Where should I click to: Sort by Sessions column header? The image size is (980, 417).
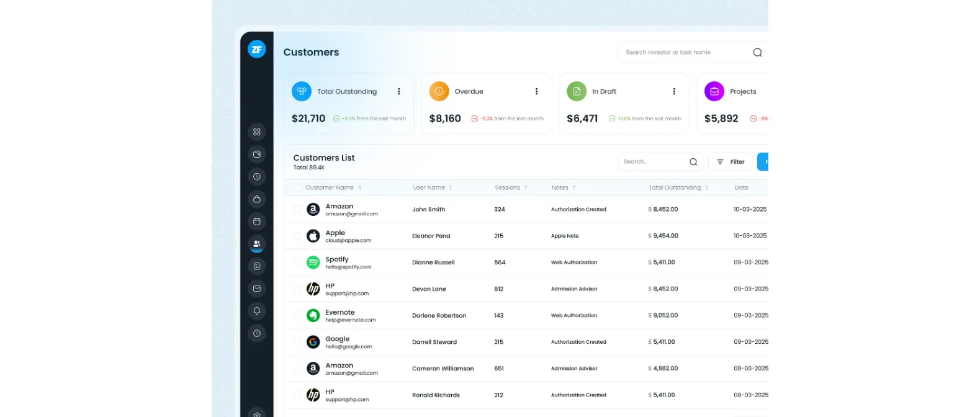[511, 187]
